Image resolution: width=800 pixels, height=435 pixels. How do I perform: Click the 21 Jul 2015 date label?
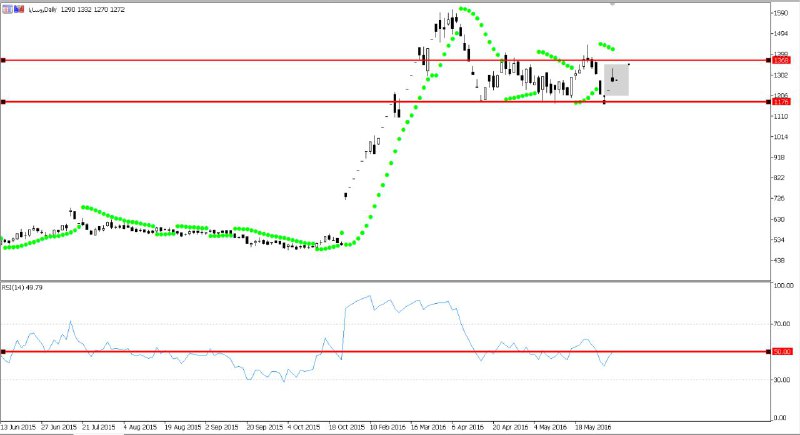[99, 427]
